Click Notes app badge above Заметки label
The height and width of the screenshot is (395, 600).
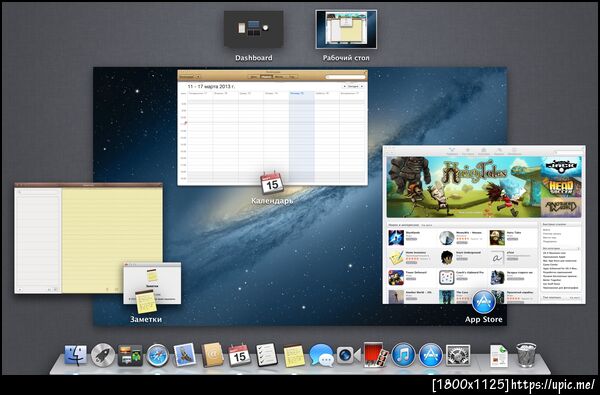tap(146, 302)
